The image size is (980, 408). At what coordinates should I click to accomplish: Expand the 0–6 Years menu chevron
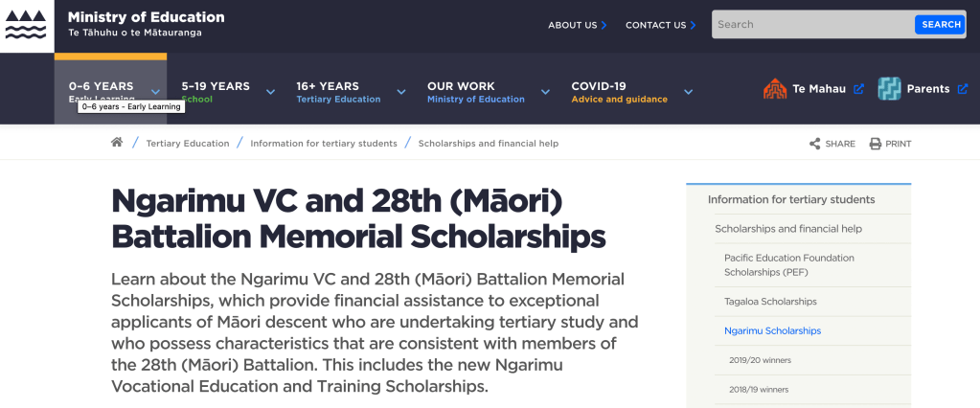click(155, 92)
